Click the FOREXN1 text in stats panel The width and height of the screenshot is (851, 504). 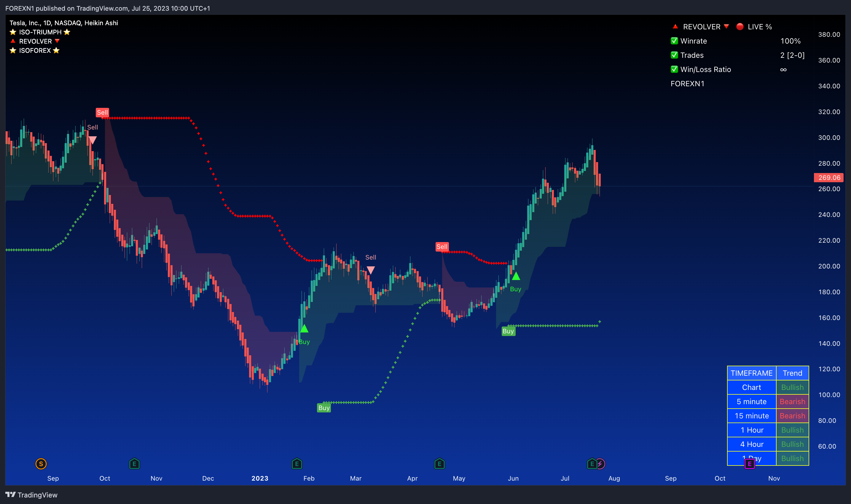coord(687,84)
